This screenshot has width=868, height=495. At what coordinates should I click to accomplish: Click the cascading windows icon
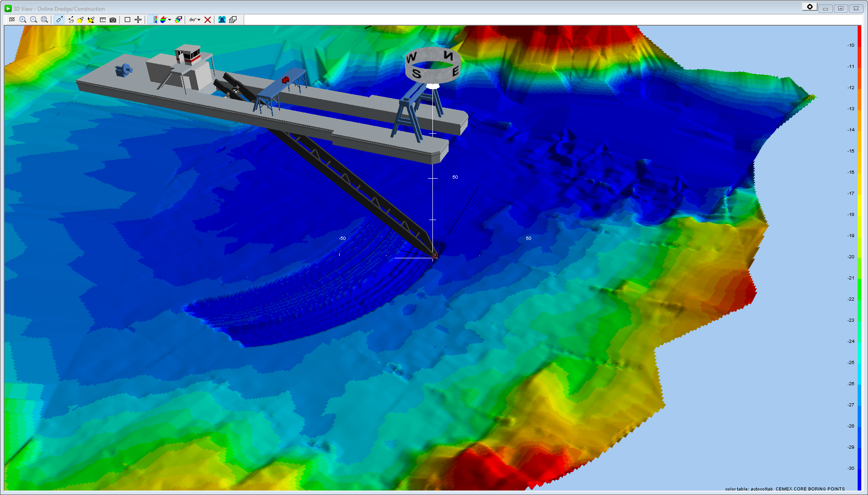pos(233,20)
